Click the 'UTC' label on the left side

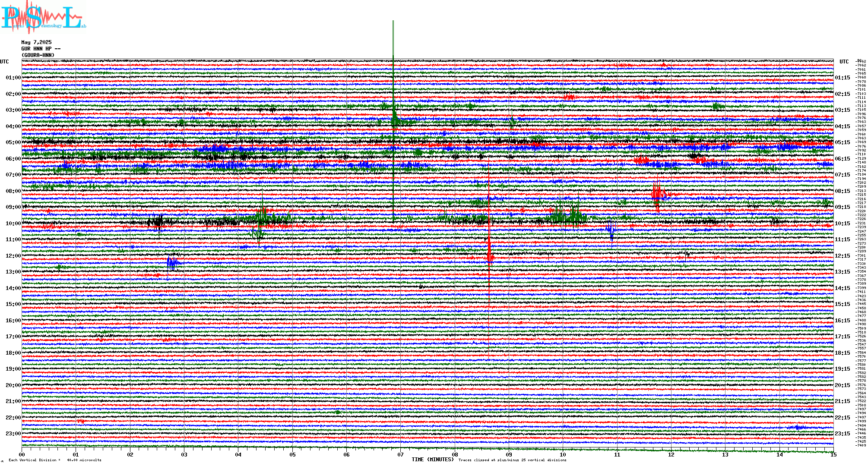(4, 62)
